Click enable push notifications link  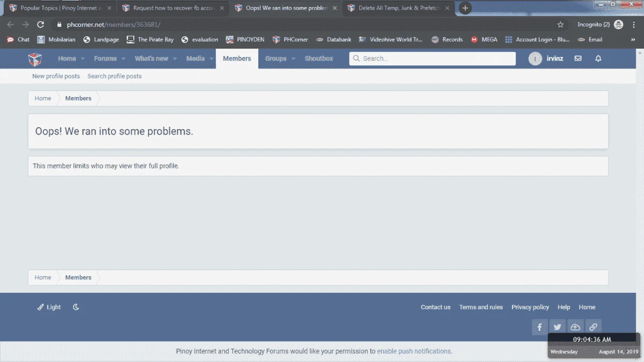(414, 351)
